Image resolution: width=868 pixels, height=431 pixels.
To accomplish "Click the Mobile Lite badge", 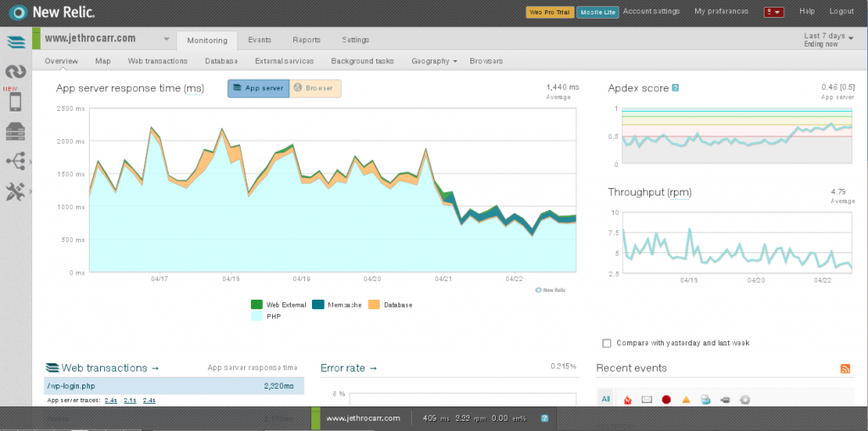I will click(x=598, y=12).
